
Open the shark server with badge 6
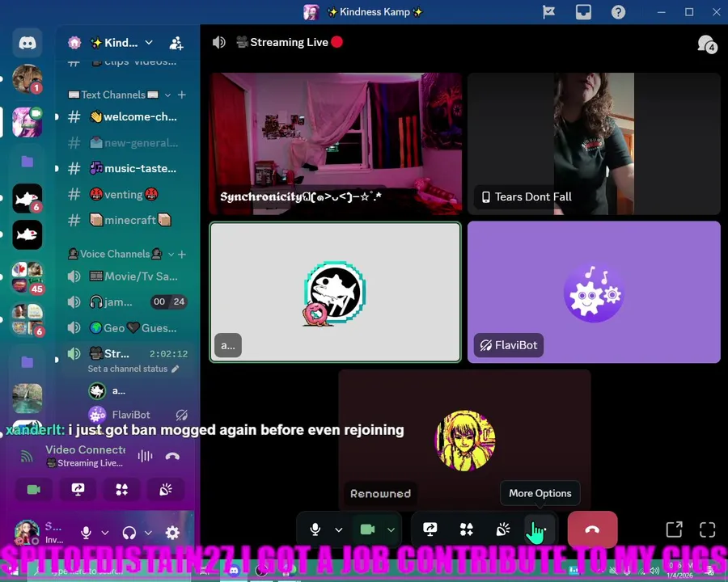pos(28,199)
